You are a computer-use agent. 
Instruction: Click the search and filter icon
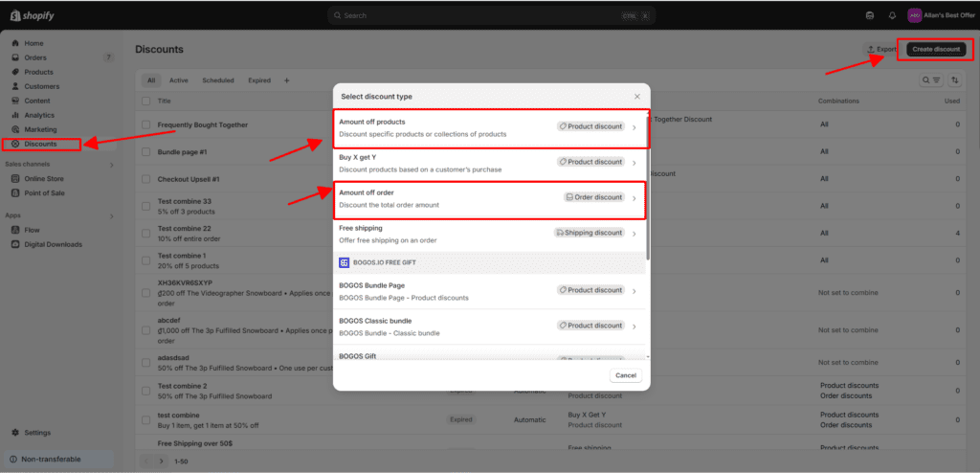(x=931, y=80)
